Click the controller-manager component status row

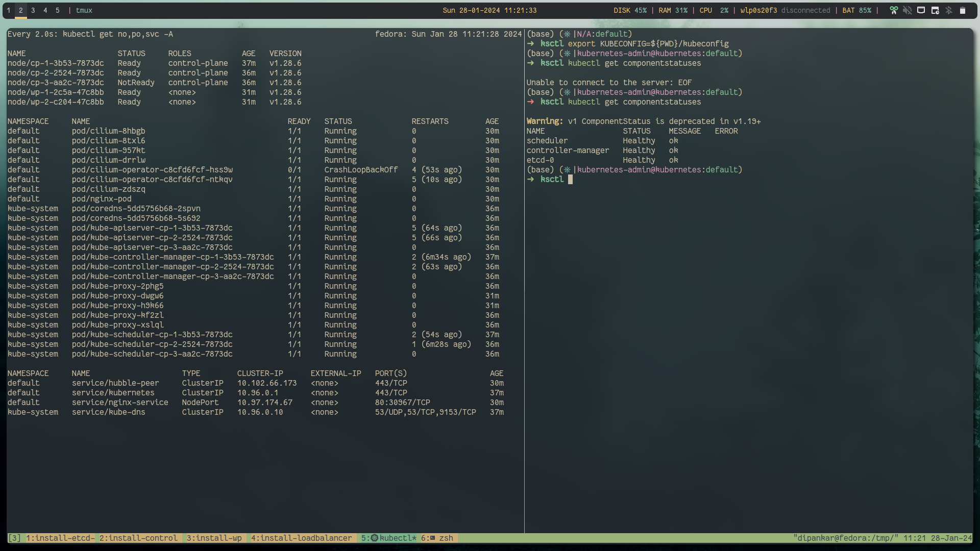pyautogui.click(x=602, y=151)
